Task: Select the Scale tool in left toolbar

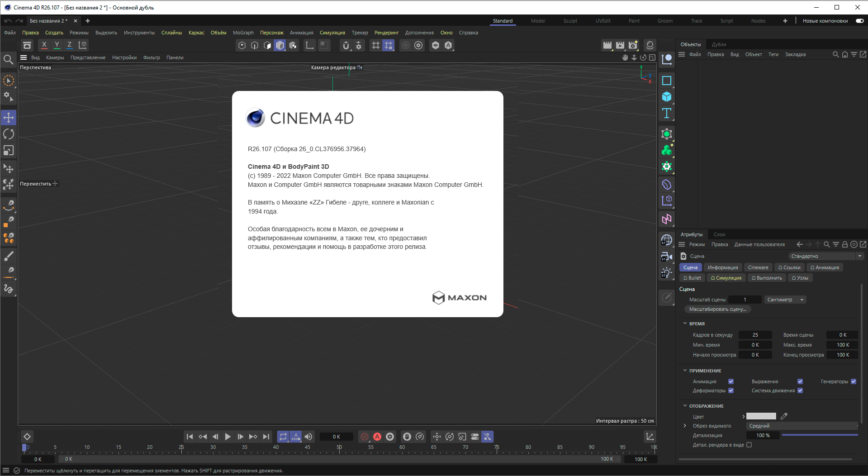Action: pyautogui.click(x=9, y=150)
